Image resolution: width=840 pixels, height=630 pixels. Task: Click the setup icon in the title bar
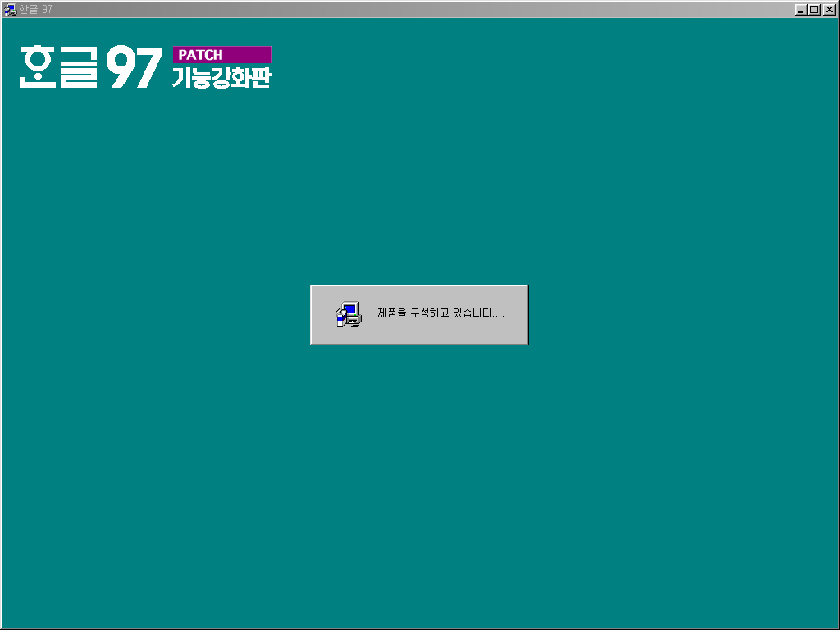coord(10,10)
